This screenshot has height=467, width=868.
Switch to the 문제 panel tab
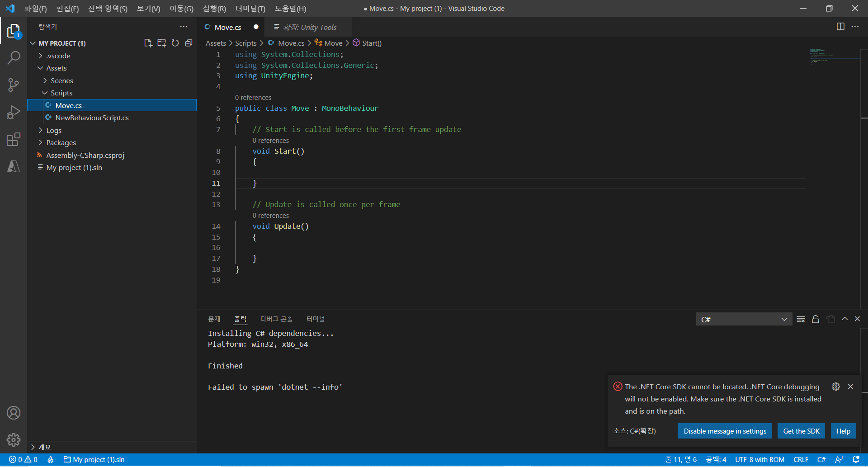tap(214, 319)
